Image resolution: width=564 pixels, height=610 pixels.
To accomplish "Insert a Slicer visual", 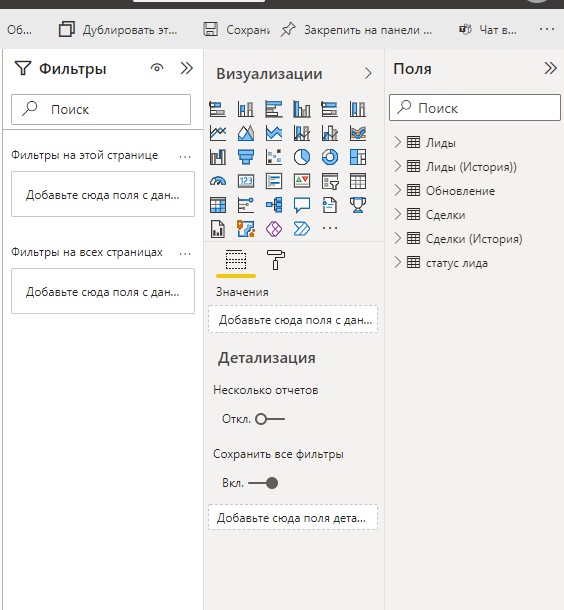I will pos(330,181).
